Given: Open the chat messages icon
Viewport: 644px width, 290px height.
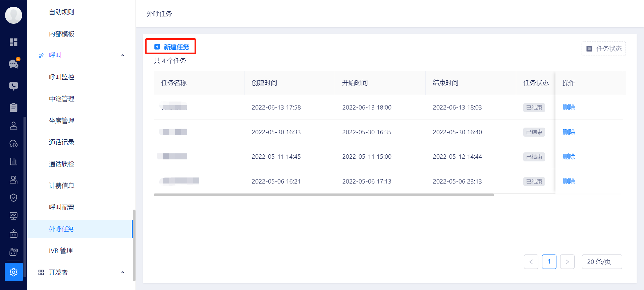Looking at the screenshot, I should click(x=13, y=64).
